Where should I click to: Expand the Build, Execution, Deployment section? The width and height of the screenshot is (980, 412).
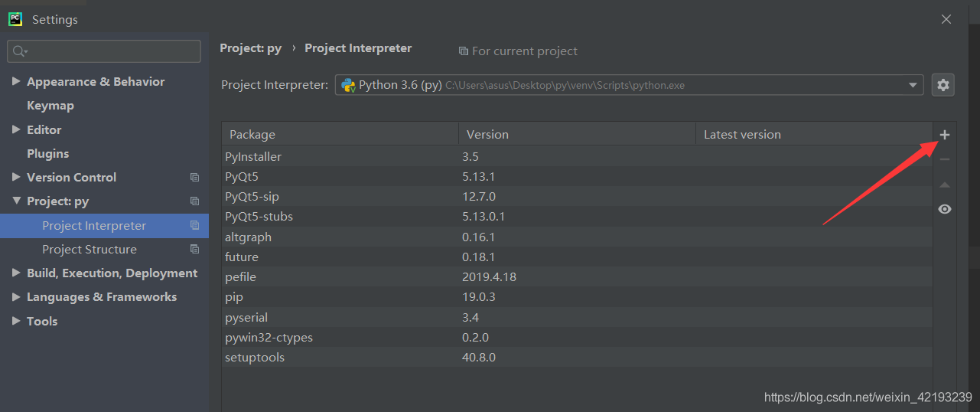16,273
